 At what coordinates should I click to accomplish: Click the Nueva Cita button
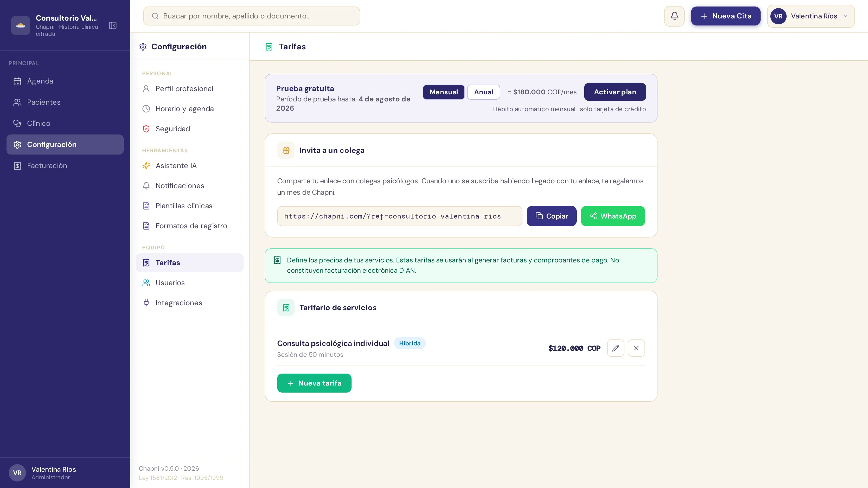coord(726,16)
